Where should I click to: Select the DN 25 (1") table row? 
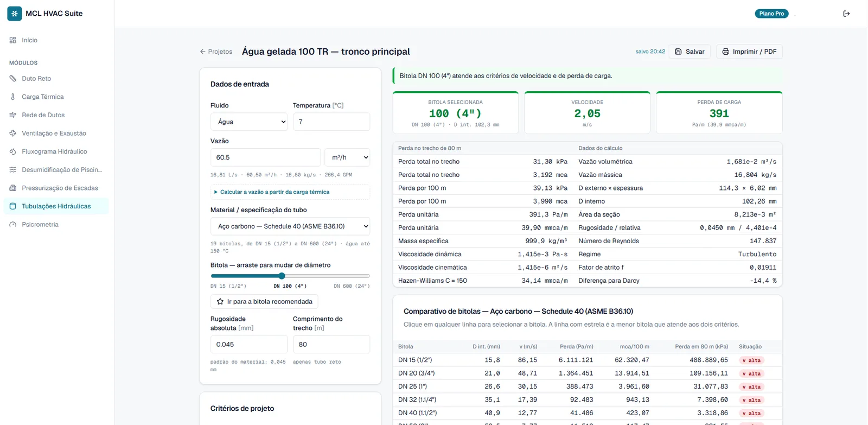[x=588, y=386]
